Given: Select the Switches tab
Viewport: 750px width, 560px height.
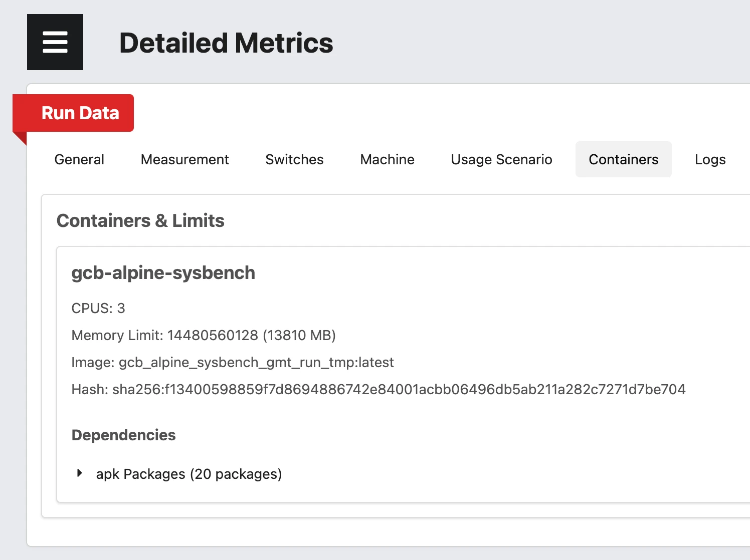Looking at the screenshot, I should 294,159.
